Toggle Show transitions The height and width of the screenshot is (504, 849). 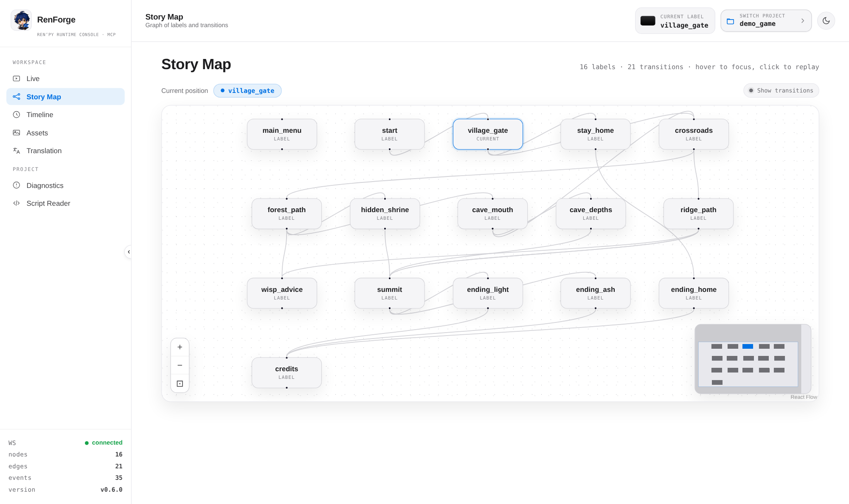coord(781,90)
